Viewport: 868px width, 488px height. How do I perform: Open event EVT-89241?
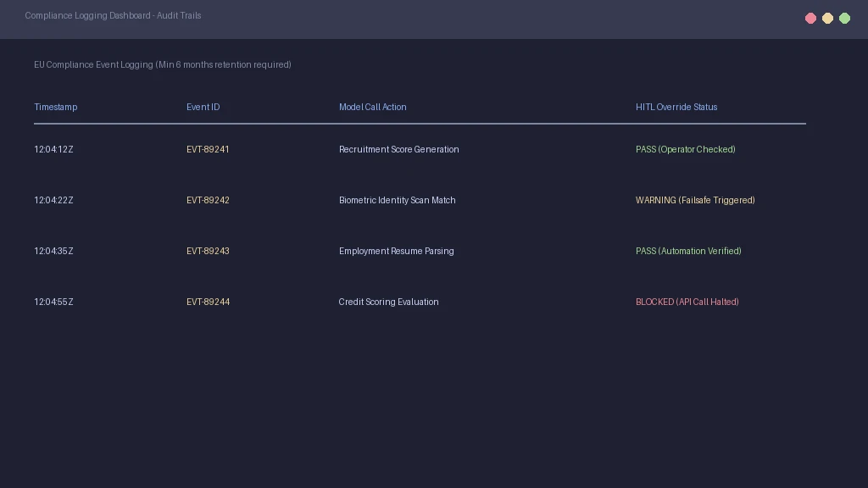(x=208, y=149)
